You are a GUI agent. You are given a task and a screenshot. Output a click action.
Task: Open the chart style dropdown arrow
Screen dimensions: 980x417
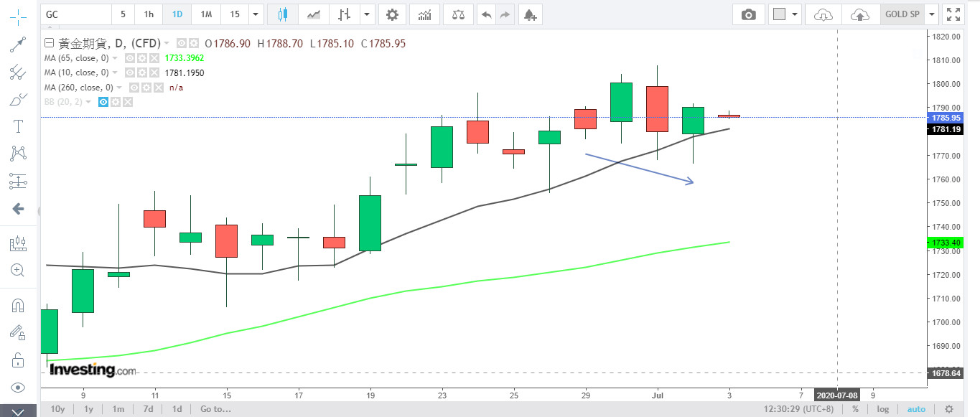pyautogui.click(x=368, y=14)
